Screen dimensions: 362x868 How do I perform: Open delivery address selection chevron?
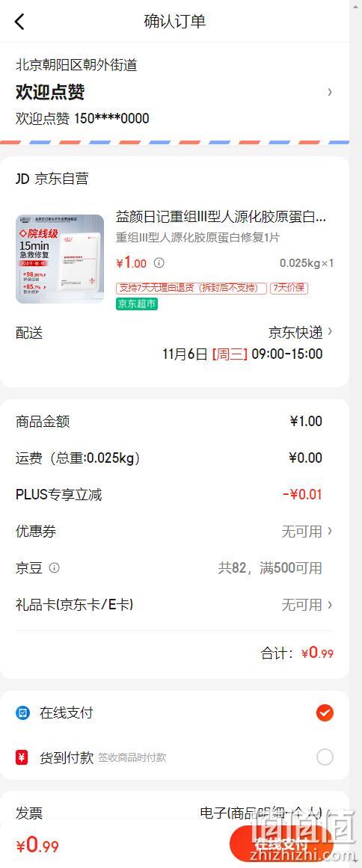pyautogui.click(x=330, y=92)
